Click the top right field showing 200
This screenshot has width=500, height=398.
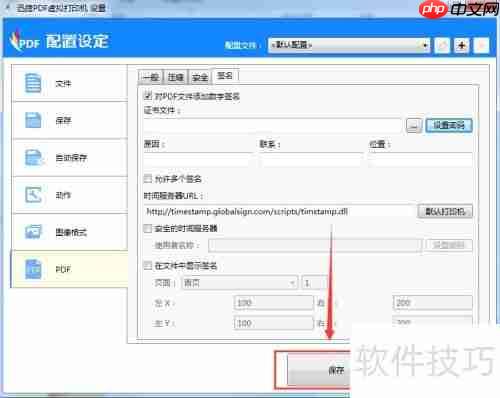point(433,303)
